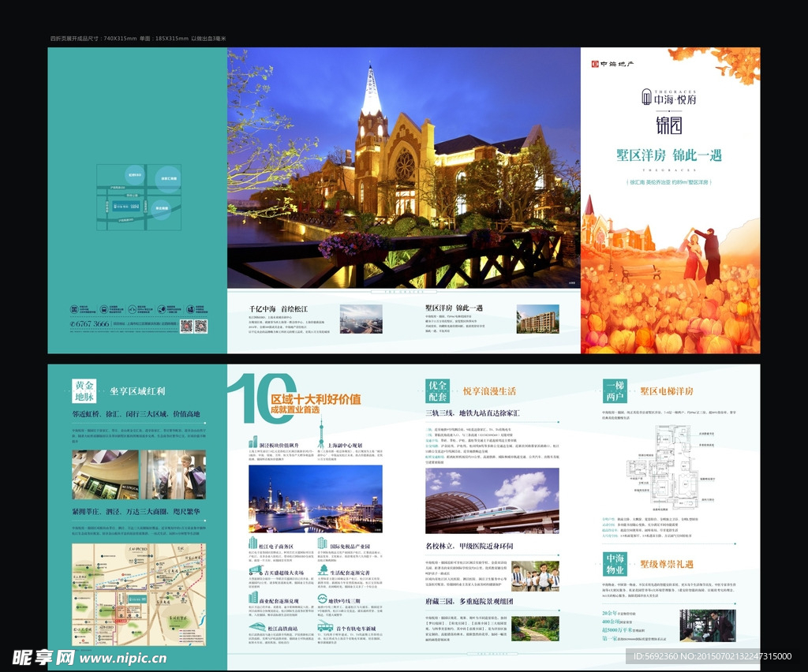The height and width of the screenshot is (672, 808).
Task: Click the high-speed train icon beside 松江高铁南站
Action: (x=256, y=627)
